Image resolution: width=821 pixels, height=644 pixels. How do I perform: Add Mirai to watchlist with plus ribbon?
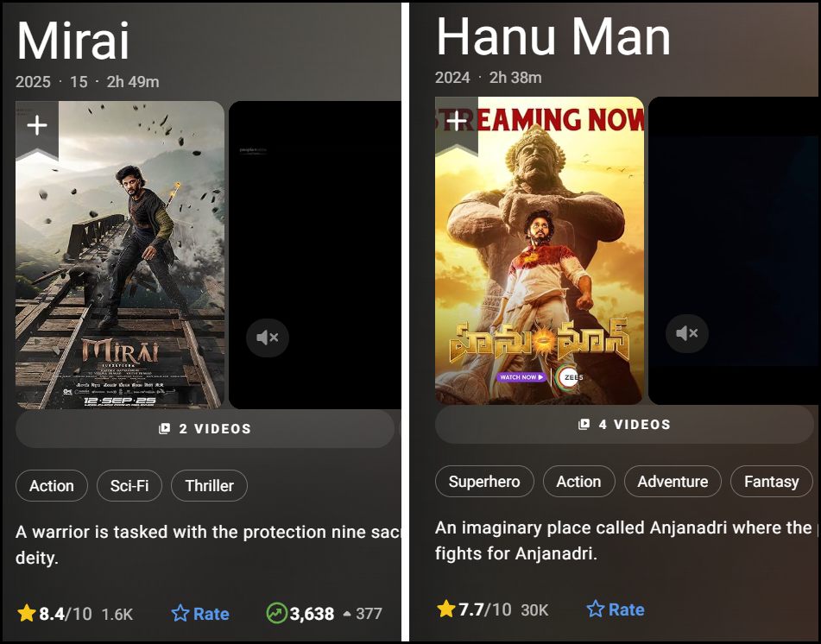click(x=37, y=129)
